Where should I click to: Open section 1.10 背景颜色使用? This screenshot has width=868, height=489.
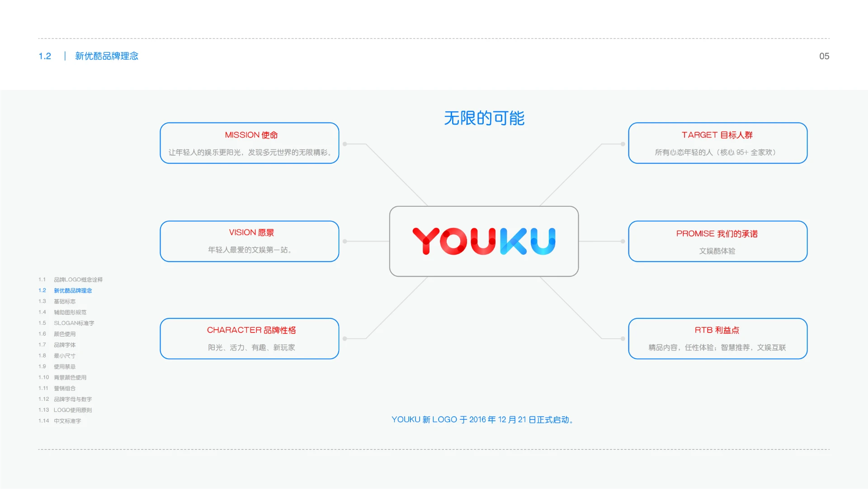(x=70, y=377)
